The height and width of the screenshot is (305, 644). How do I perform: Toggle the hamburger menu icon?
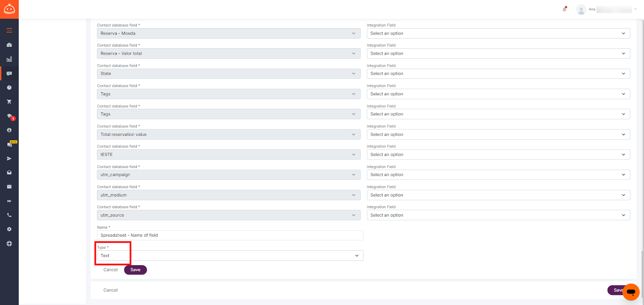[9, 31]
